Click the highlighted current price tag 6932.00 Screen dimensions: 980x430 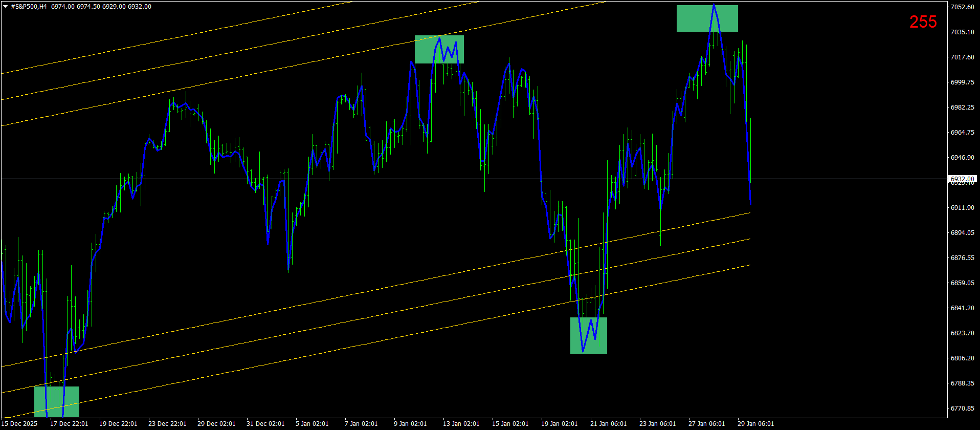tap(963, 179)
